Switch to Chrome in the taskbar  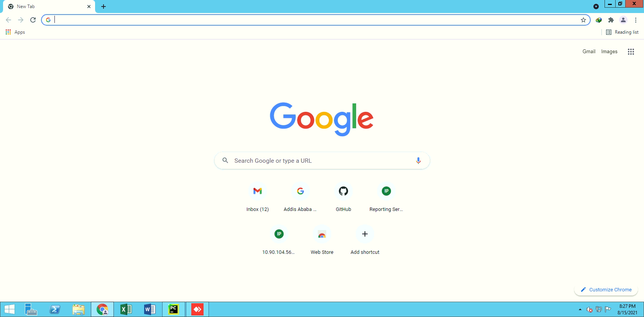(x=102, y=309)
